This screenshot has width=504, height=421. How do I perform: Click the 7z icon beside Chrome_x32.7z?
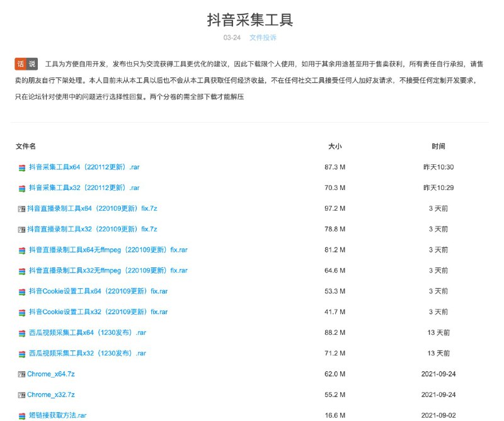[x=21, y=395]
